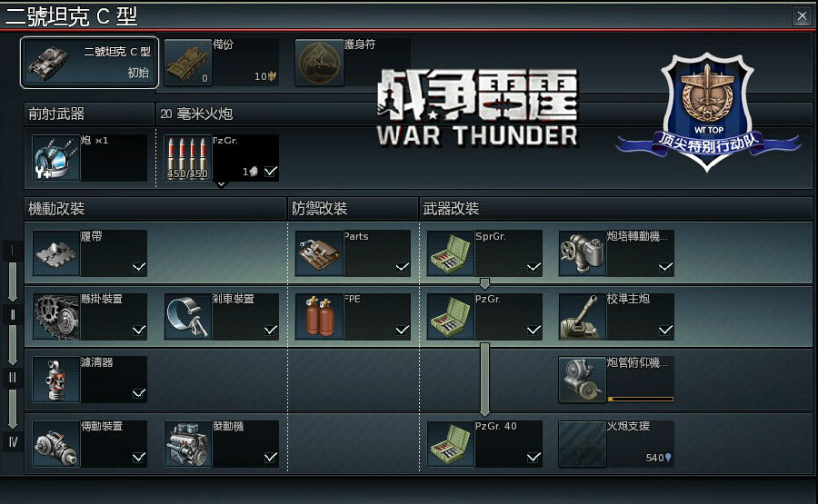The width and height of the screenshot is (818, 504).
Task: Select the 履帶 tracks modification icon
Action: pyautogui.click(x=56, y=253)
